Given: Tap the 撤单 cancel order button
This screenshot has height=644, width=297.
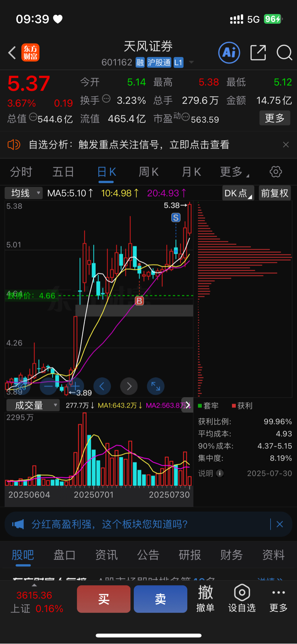Looking at the screenshot, I should (x=205, y=599).
